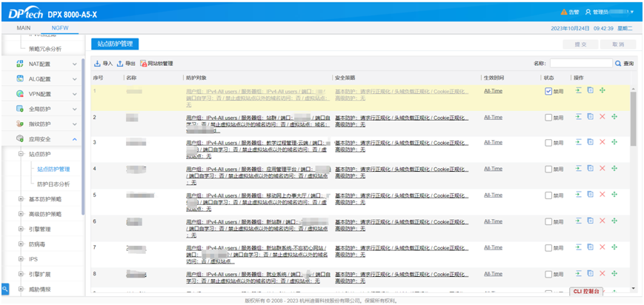The height and width of the screenshot is (305, 644).
Task: Click the move icon in row 3
Action: coord(614,142)
